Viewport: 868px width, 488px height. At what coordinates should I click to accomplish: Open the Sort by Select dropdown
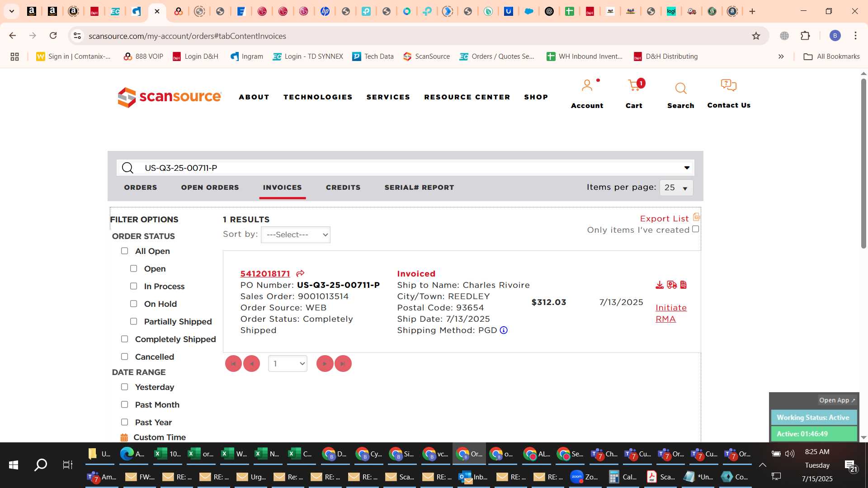(296, 235)
